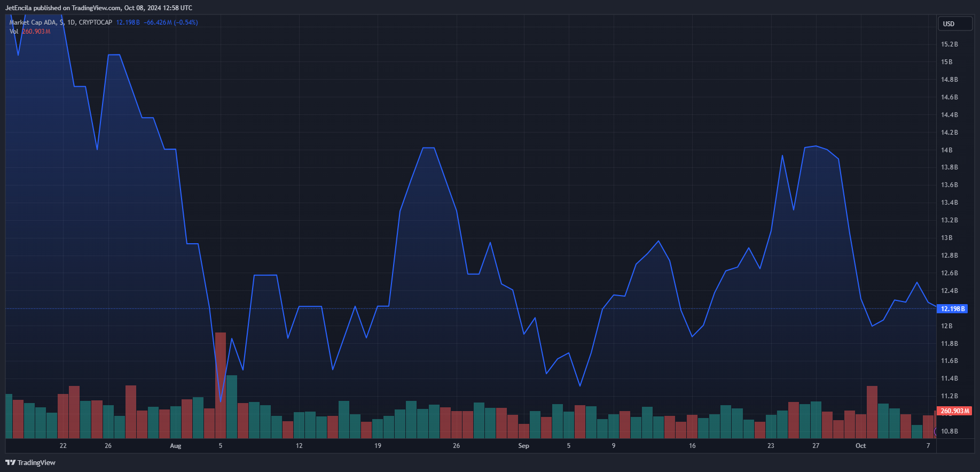The width and height of the screenshot is (980, 472).
Task: Select the Market Cap ADA legend title
Action: [32, 22]
